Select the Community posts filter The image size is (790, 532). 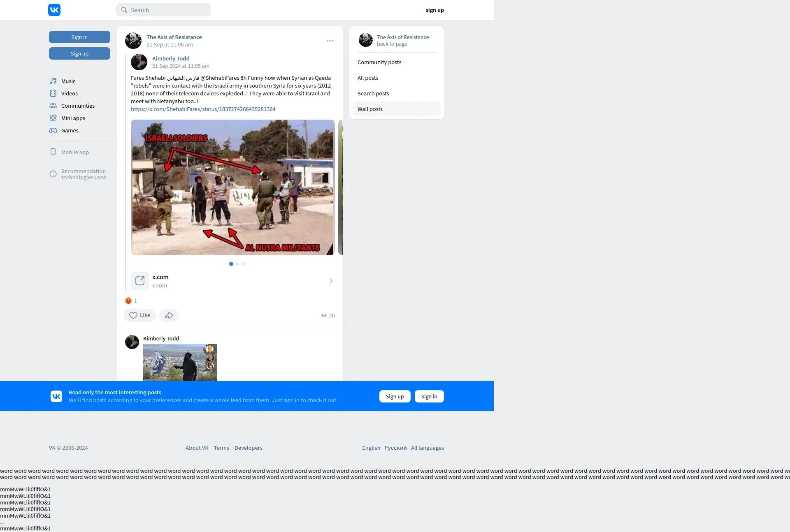click(x=379, y=62)
